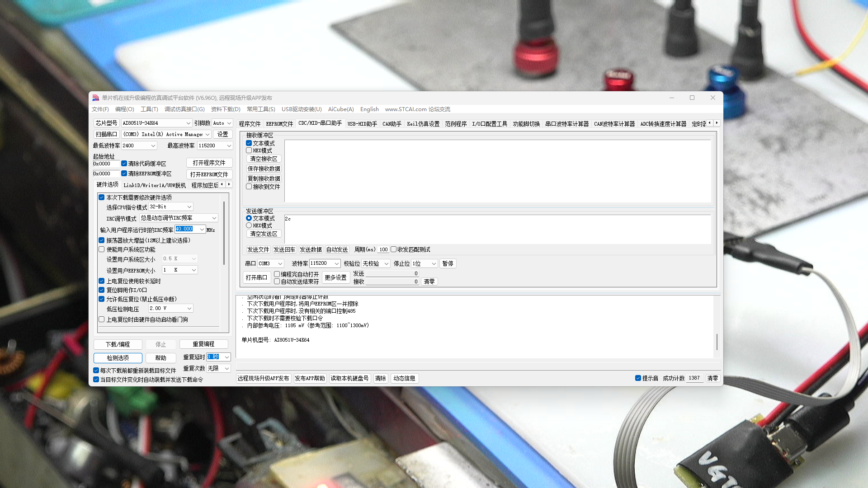Viewport: 868px width, 488px height.
Task: Maximize the application window
Action: tap(692, 98)
